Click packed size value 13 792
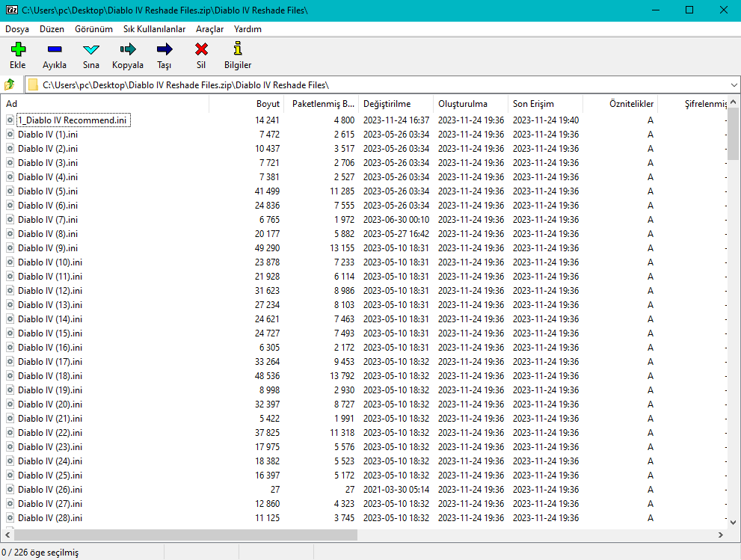Viewport: 741px width, 560px height. coord(342,375)
